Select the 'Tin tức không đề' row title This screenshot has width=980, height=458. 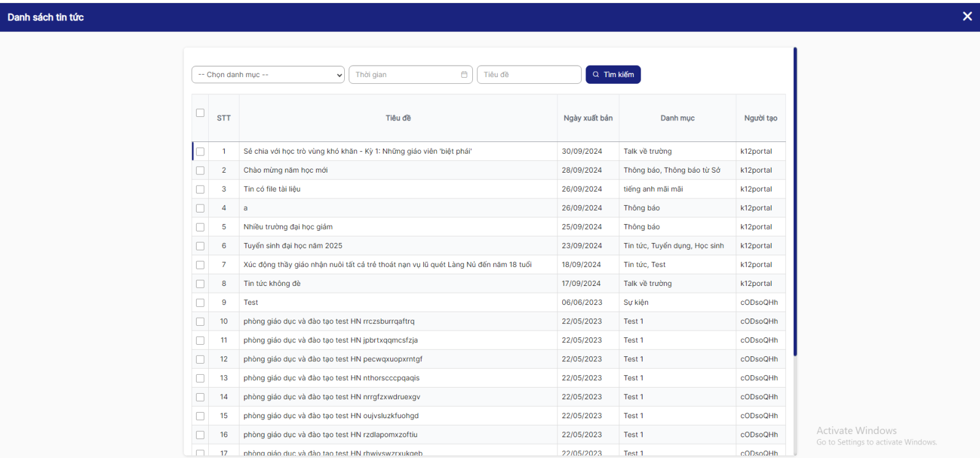coord(272,283)
